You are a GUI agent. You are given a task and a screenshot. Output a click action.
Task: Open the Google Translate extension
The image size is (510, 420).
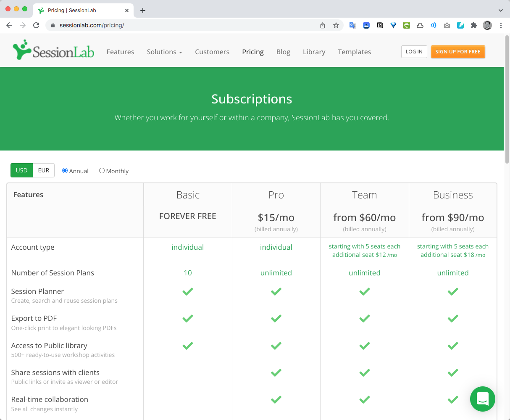(x=353, y=25)
